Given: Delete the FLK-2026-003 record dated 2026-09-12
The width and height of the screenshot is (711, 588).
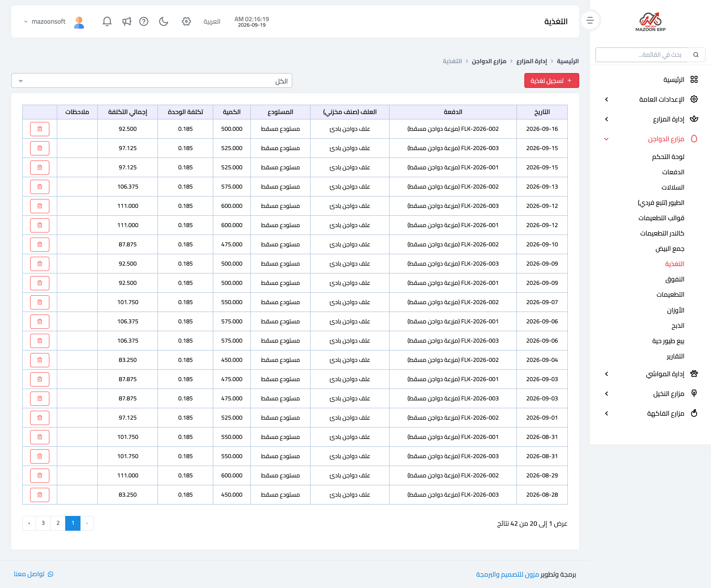Looking at the screenshot, I should click(x=39, y=206).
